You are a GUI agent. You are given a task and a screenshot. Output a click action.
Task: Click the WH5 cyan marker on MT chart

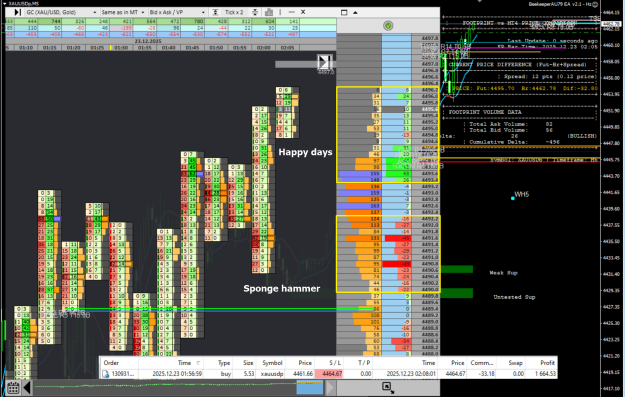pos(513,198)
